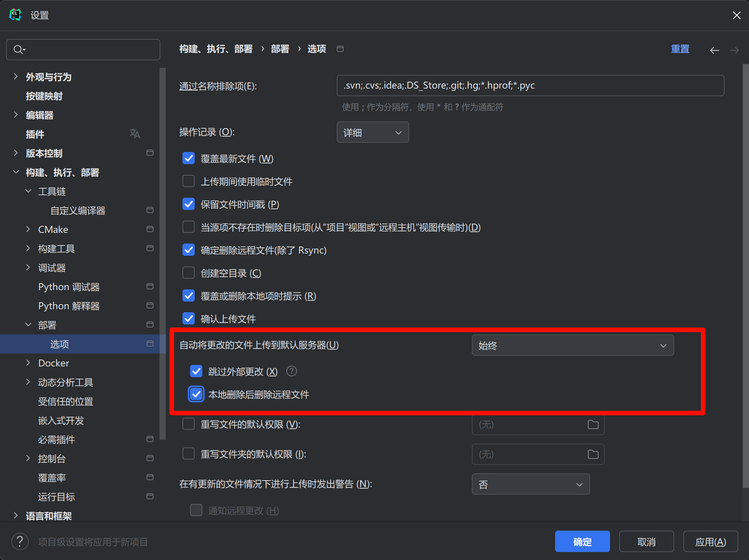
Task: Click the help question mark icon at bottom left
Action: pyautogui.click(x=20, y=542)
